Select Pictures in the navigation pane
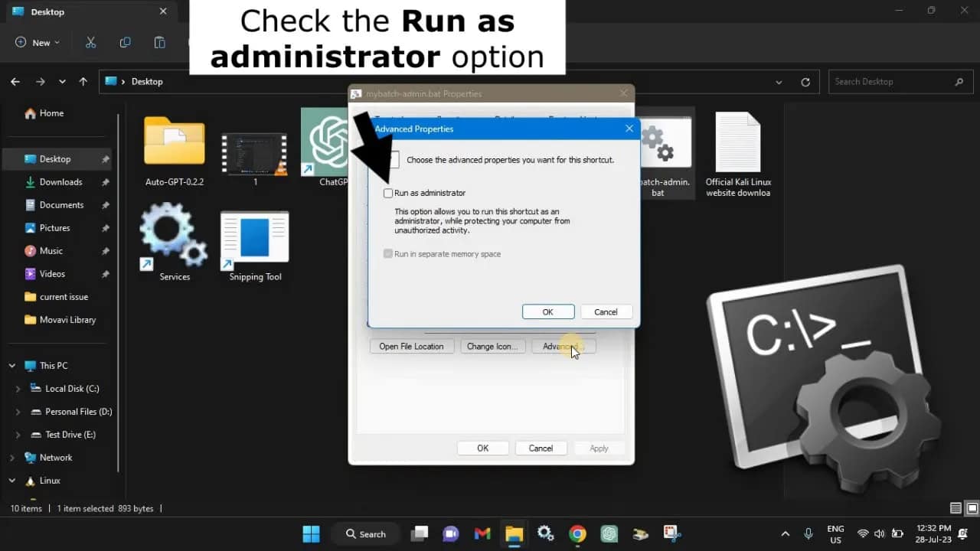This screenshot has height=551, width=980. point(54,227)
